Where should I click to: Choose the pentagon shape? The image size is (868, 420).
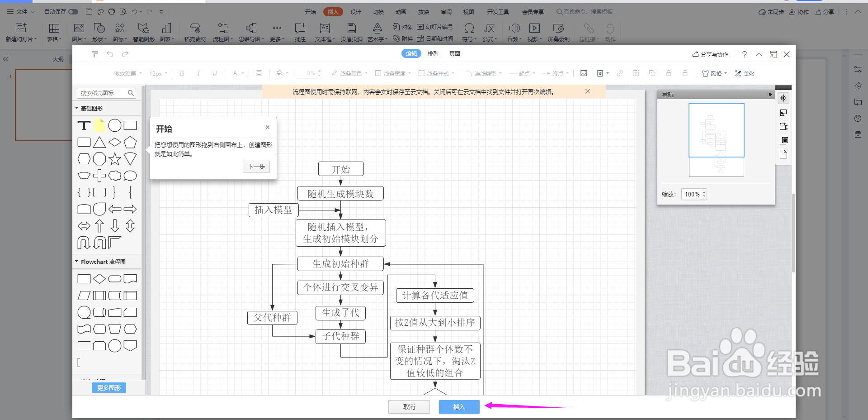[x=130, y=142]
